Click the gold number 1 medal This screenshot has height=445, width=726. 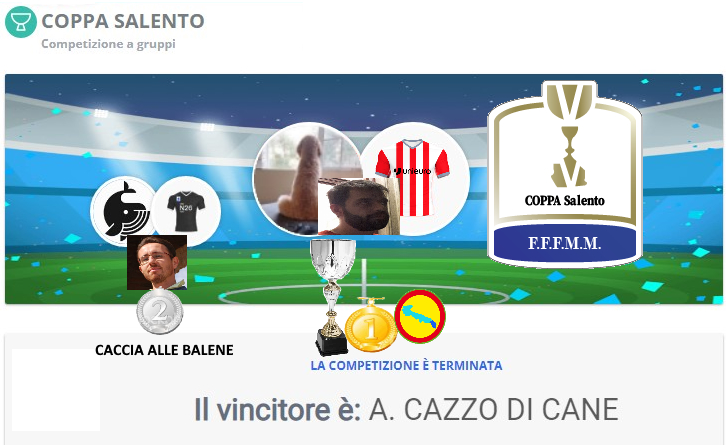(x=371, y=325)
